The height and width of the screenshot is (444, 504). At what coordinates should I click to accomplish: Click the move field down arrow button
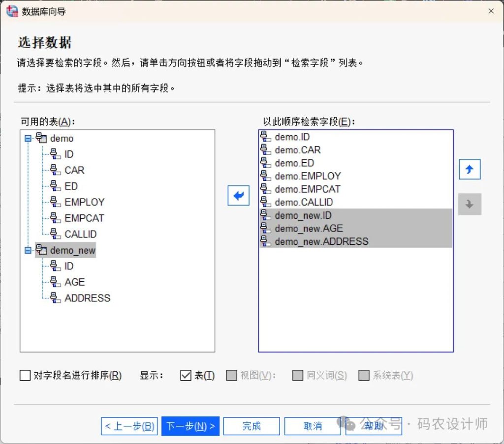(x=469, y=205)
